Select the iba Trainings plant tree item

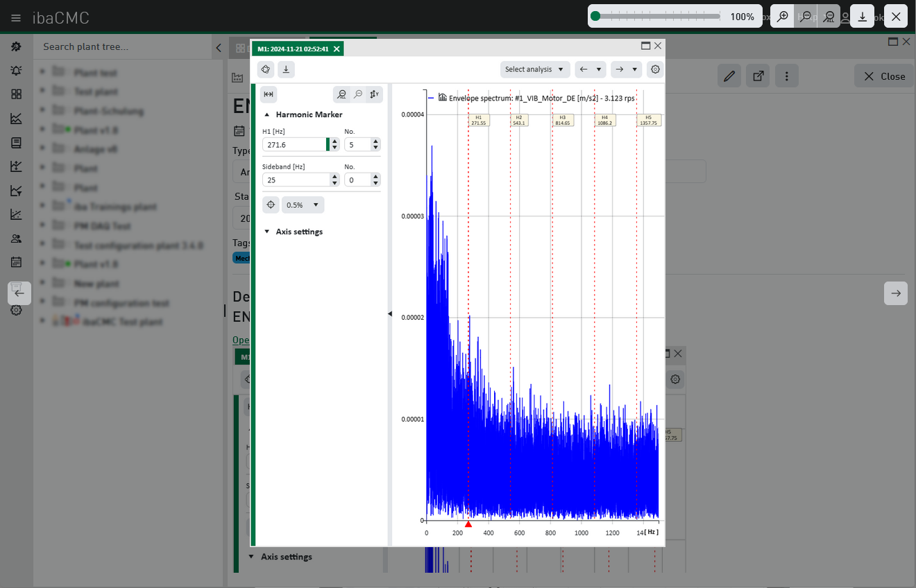(115, 207)
